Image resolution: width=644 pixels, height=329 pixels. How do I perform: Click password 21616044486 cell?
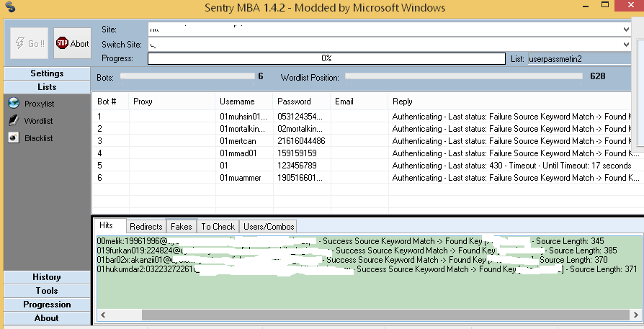coord(301,141)
